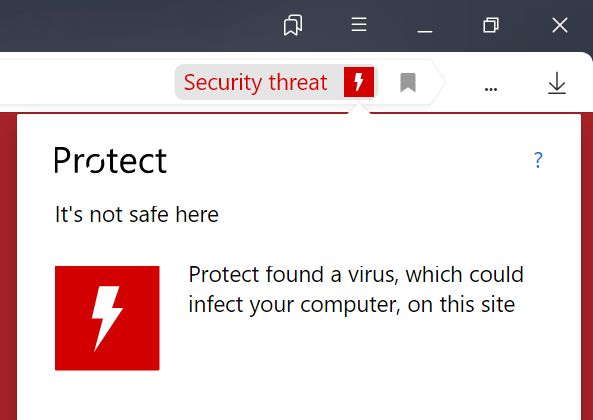Bookmark this page with the gray bookmark icon
Image resolution: width=593 pixels, height=420 pixels.
coord(408,82)
